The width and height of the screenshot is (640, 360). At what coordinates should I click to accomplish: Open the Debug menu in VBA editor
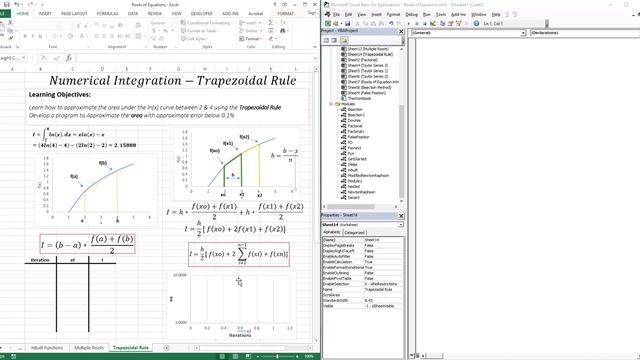411,14
